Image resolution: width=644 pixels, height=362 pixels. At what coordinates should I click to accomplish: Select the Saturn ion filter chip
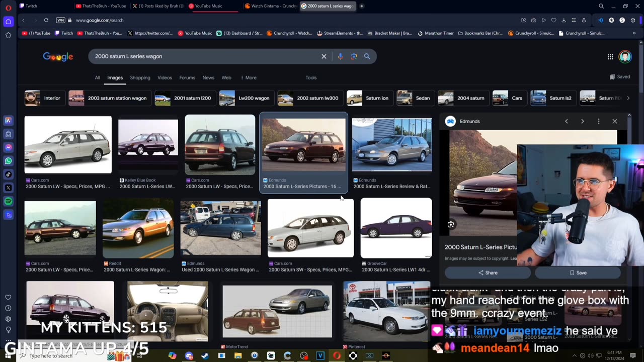[x=369, y=98]
